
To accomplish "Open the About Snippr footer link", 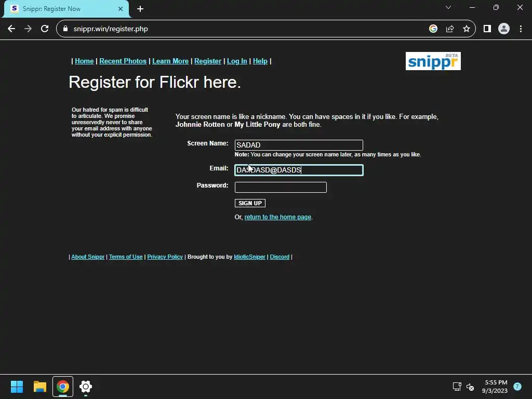I will click(x=88, y=257).
